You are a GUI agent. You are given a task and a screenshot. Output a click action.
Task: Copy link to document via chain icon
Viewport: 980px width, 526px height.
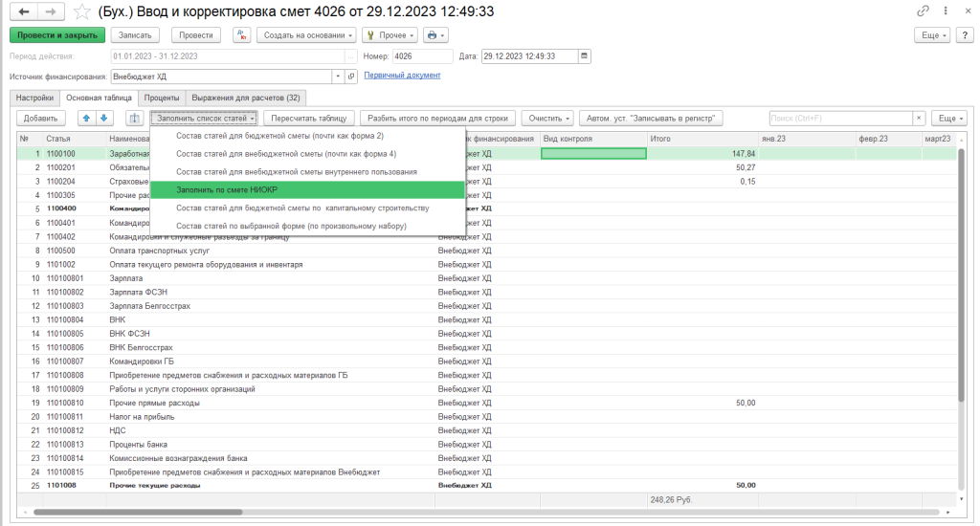(x=923, y=11)
